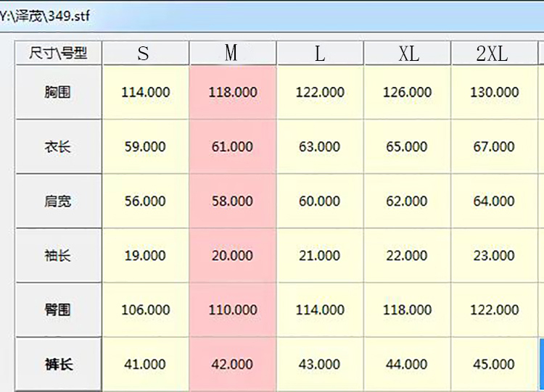Click the 肩宽 row header
Viewport: 544px width, 392px height.
click(x=58, y=201)
